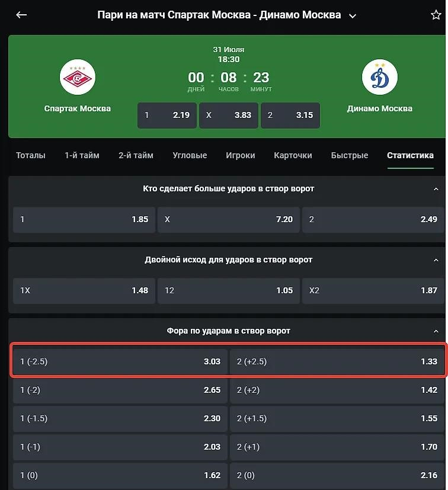Click the countdown timer display

pyautogui.click(x=229, y=81)
